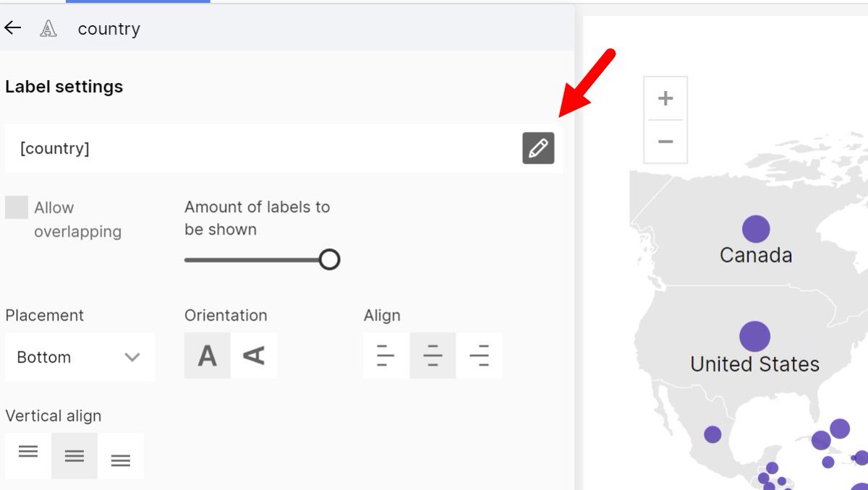Choose the right Align icon
This screenshot has height=490, width=868.
pos(479,356)
